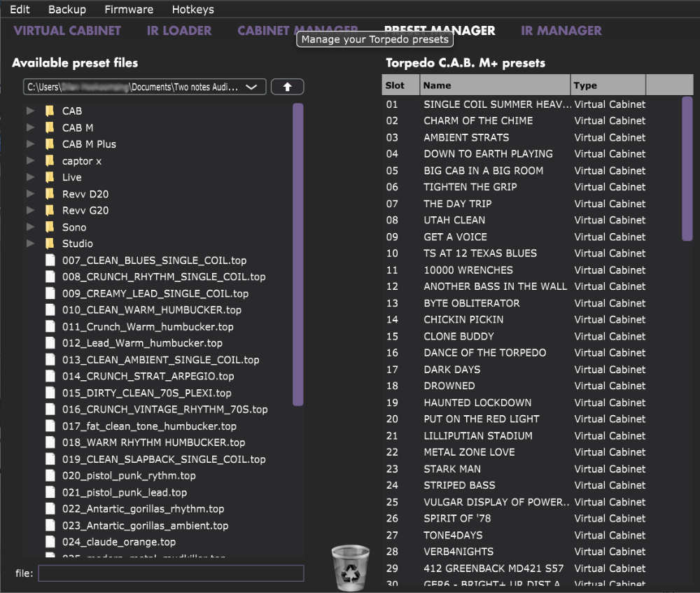Screen dimensions: 700x593
Task: Click the CAB M folder icon
Action: click(50, 127)
